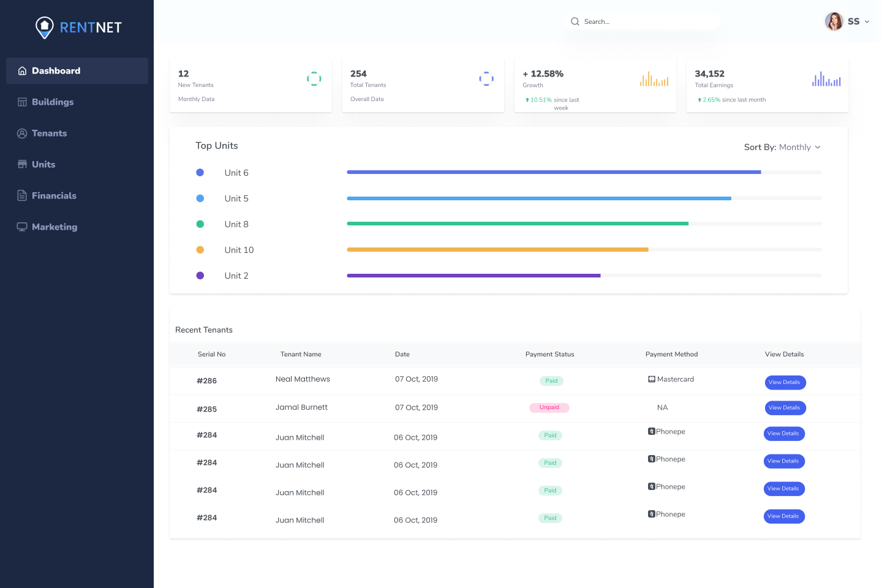Click the Buildings sidebar icon
This screenshot has width=882, height=588.
point(22,102)
